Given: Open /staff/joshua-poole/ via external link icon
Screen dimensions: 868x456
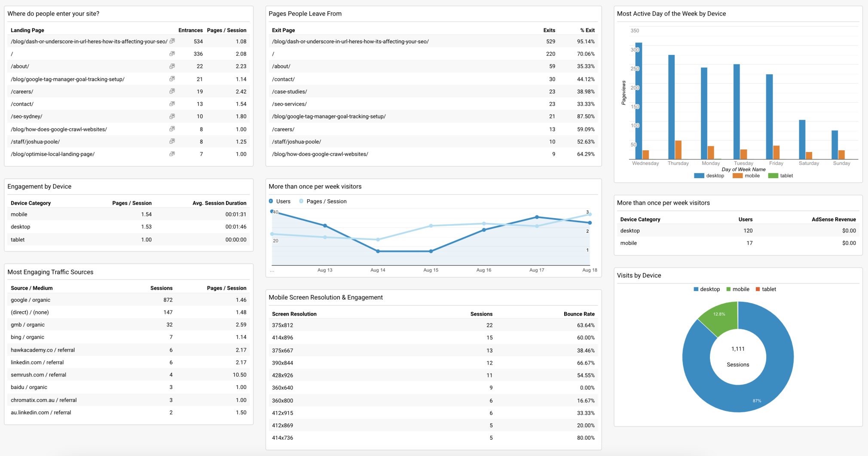Looking at the screenshot, I should pyautogui.click(x=172, y=141).
